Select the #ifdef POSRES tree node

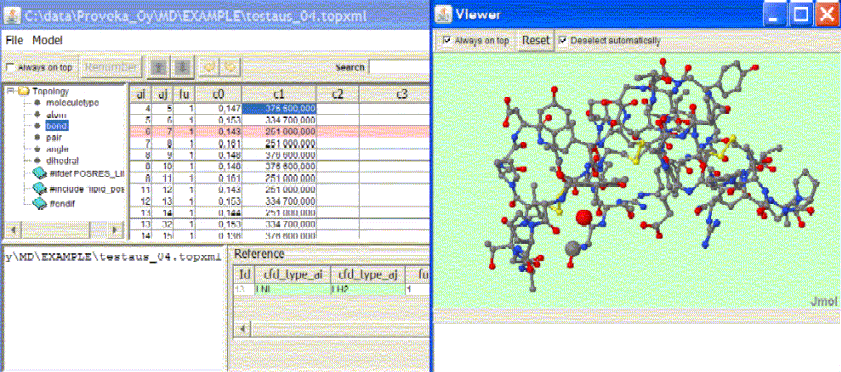coord(87,173)
